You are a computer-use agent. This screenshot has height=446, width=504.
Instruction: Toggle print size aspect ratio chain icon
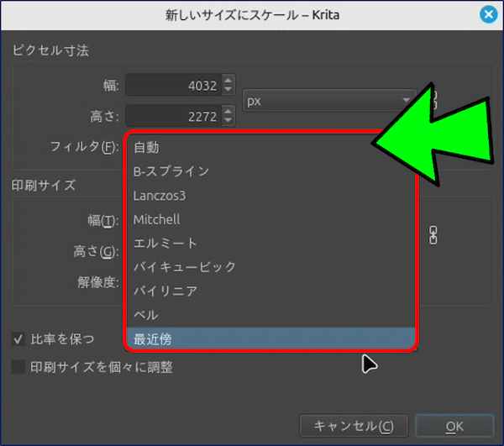coord(434,234)
